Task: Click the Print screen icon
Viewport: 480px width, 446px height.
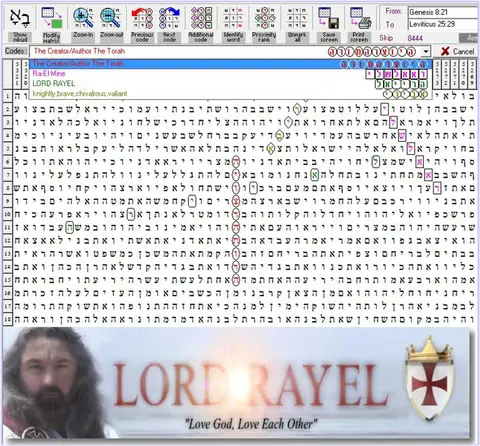Action: [360, 18]
